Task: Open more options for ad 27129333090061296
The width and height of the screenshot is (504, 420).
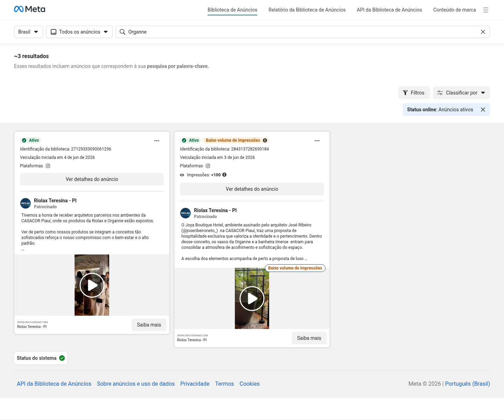Action: 157,141
